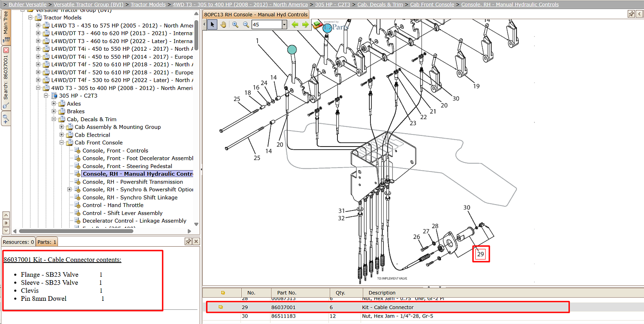The width and height of the screenshot is (644, 324).
Task: Expand Console, RH - Synchro & Powershift Option node
Action: [x=70, y=190]
